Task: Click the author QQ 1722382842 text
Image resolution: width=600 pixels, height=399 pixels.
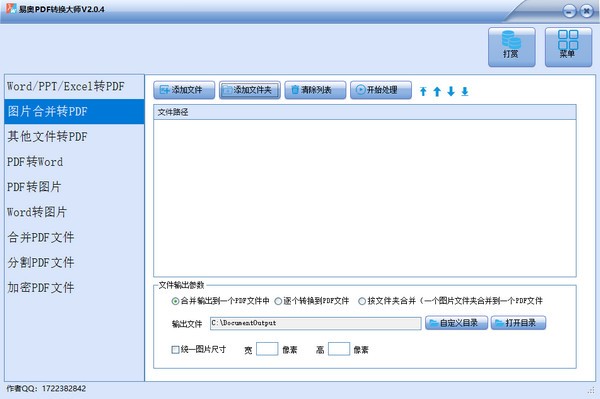Action: point(46,389)
